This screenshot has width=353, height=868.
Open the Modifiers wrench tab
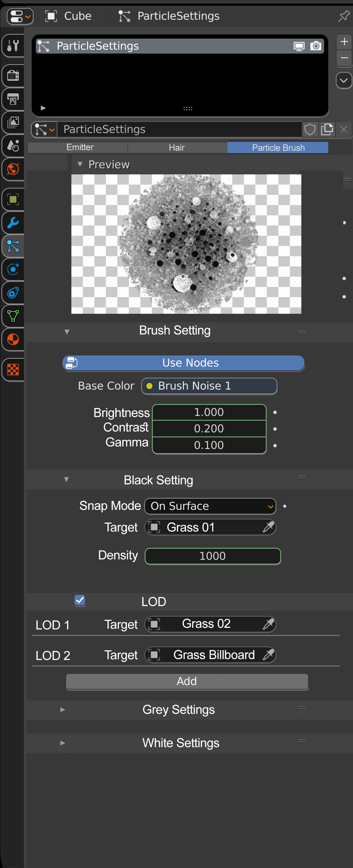pyautogui.click(x=13, y=223)
